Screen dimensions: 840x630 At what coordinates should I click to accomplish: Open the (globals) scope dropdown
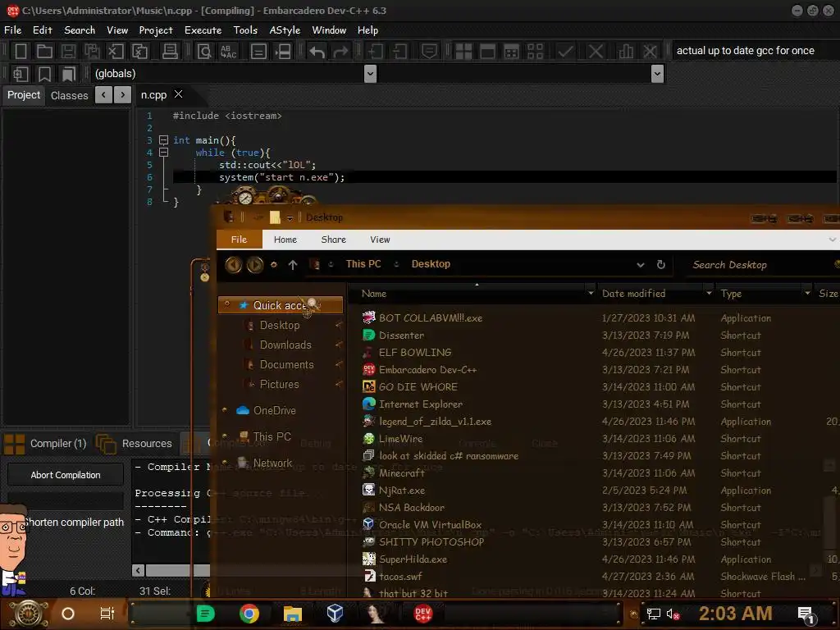tap(370, 73)
